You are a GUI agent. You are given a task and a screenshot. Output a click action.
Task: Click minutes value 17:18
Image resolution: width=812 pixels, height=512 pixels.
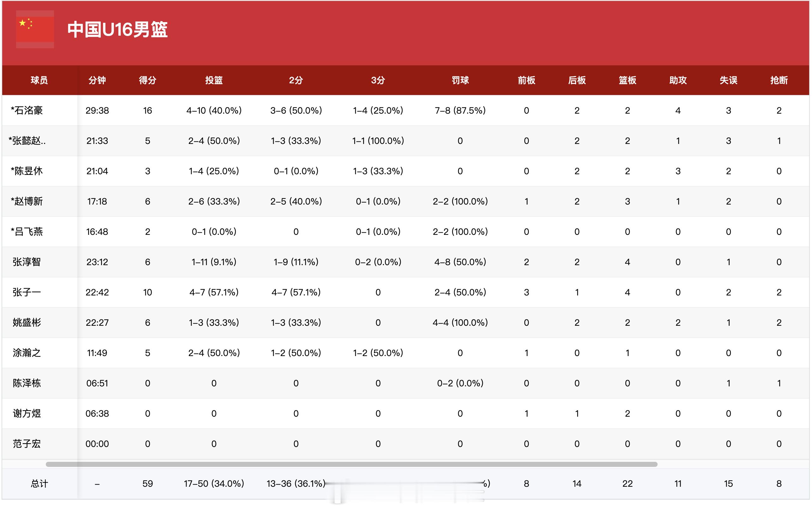[x=97, y=202]
